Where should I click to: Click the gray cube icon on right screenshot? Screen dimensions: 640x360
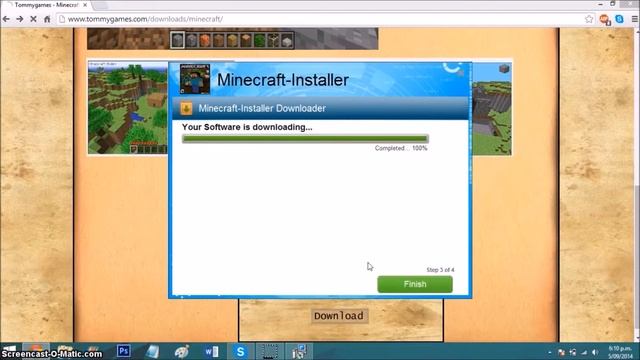pyautogui.click(x=504, y=69)
